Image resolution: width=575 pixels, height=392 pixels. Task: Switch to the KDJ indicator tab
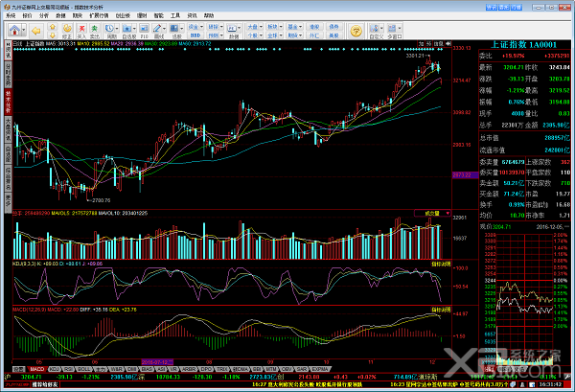(x=55, y=369)
